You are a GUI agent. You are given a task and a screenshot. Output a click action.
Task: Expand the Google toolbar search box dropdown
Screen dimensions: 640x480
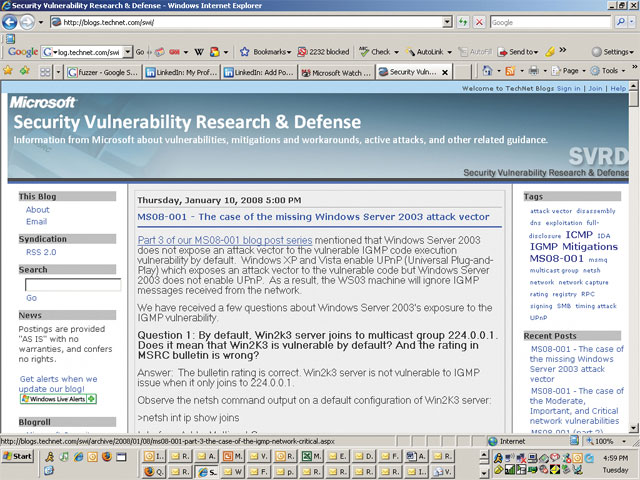(128, 52)
